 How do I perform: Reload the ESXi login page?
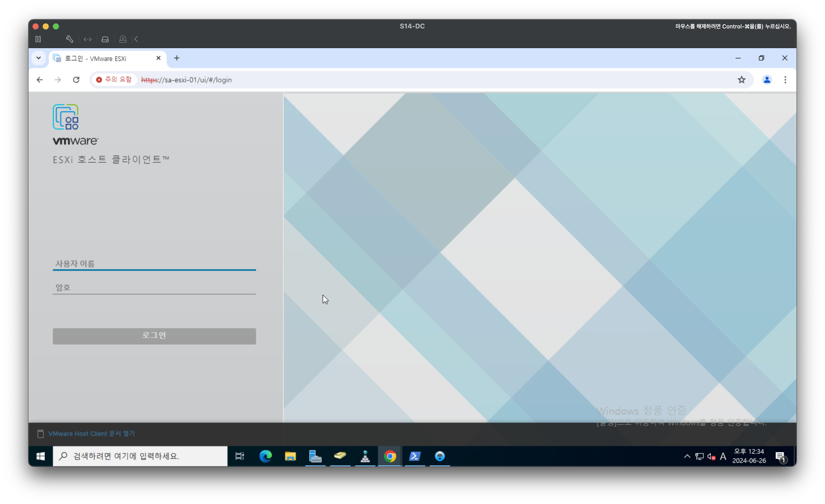pyautogui.click(x=76, y=80)
